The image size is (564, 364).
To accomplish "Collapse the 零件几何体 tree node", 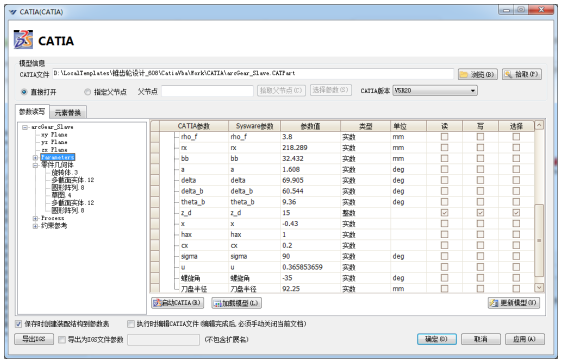I will click(x=35, y=165).
